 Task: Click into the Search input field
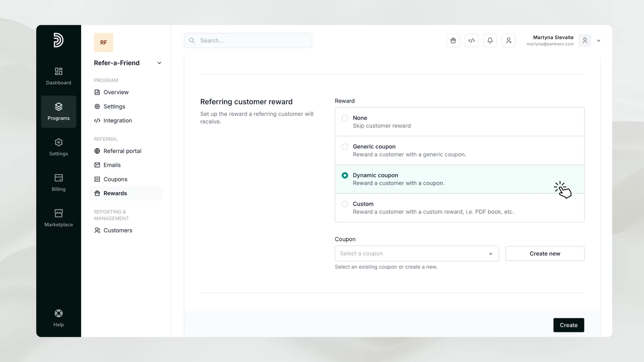[248, 41]
